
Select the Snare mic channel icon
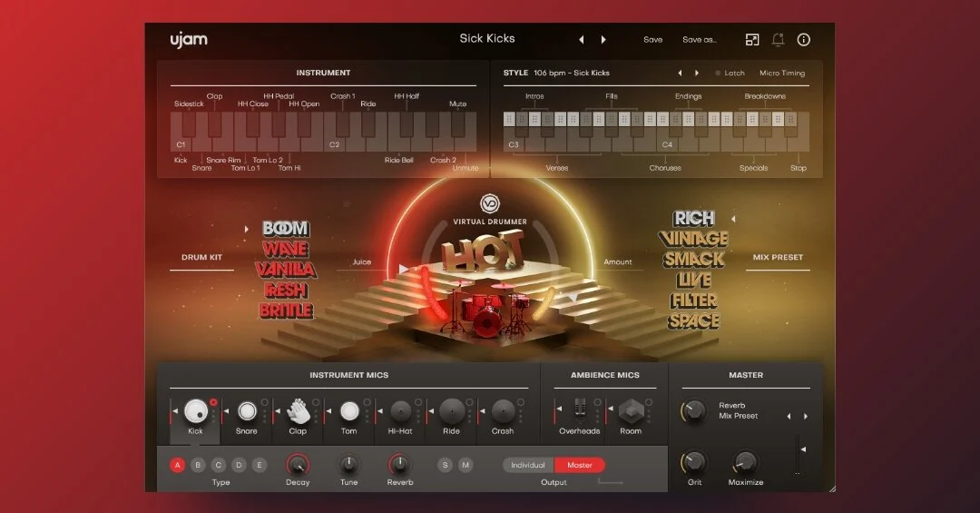click(247, 411)
